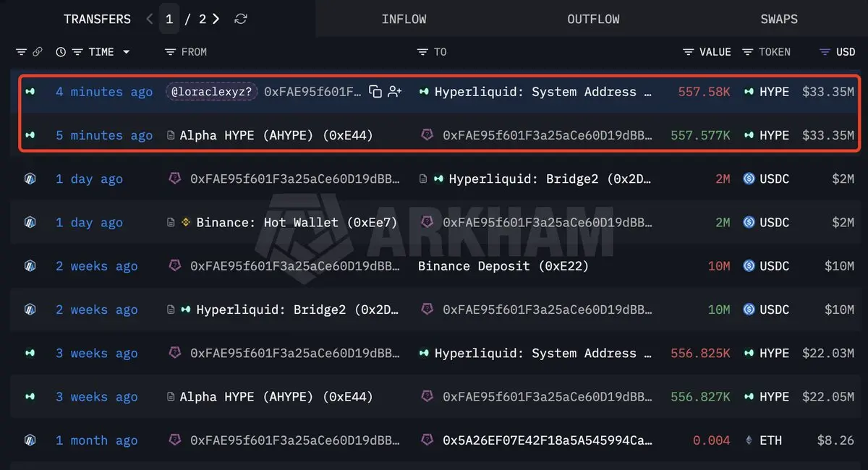This screenshot has height=470, width=868.
Task: Toggle time clock icon in header
Action: [61, 52]
